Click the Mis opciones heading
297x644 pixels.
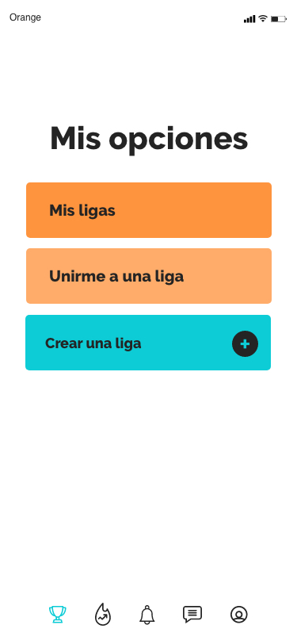point(149,140)
